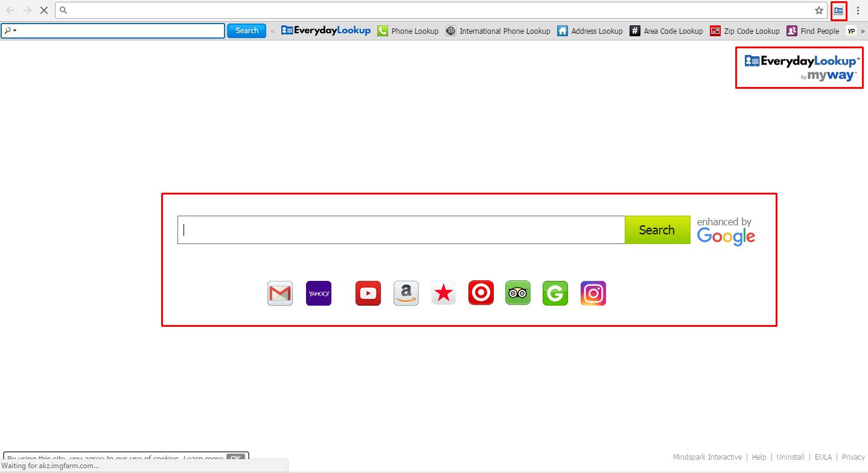Click the blue toolbar Search button
The image size is (868, 473).
[246, 31]
